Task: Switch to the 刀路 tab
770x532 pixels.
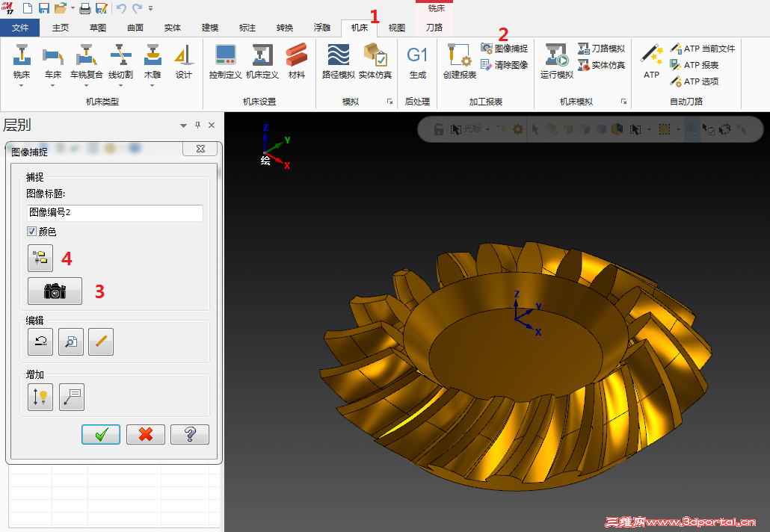Action: tap(434, 28)
